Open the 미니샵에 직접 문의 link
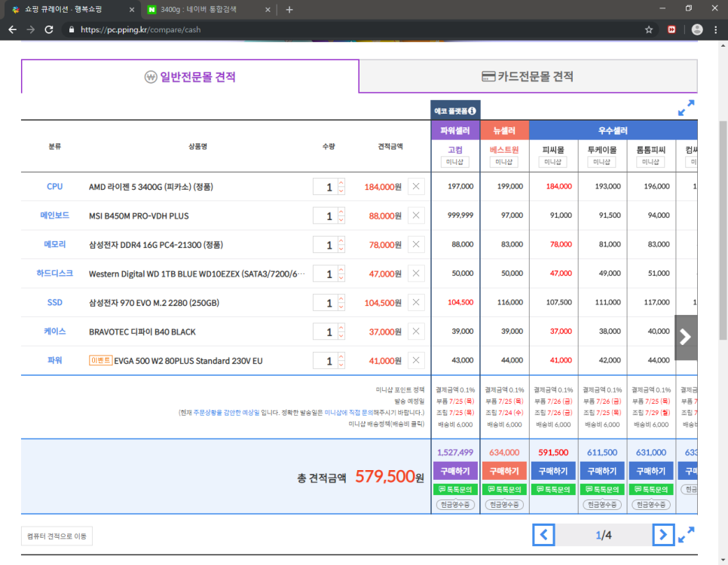 click(349, 412)
